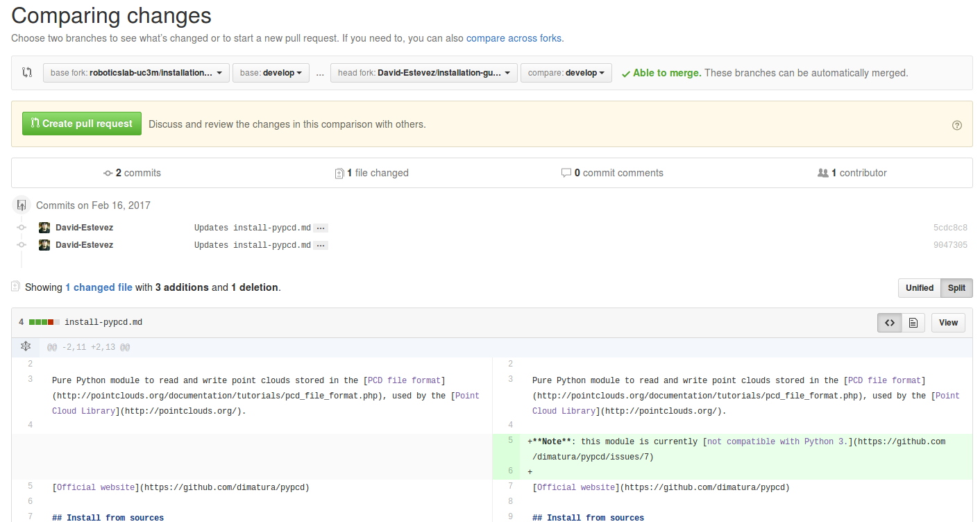Screen dimensions: 980x522
Task: Open the base develop branch dropdown
Action: [271, 73]
